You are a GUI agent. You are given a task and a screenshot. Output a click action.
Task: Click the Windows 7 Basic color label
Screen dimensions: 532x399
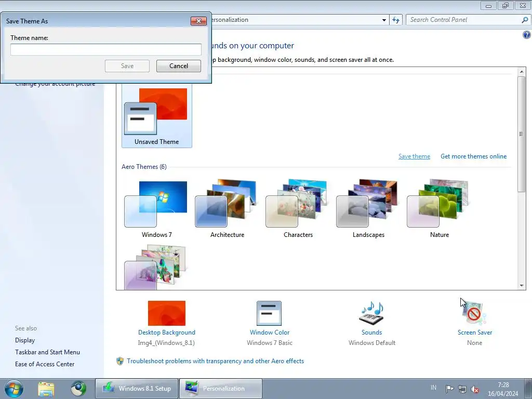click(270, 343)
